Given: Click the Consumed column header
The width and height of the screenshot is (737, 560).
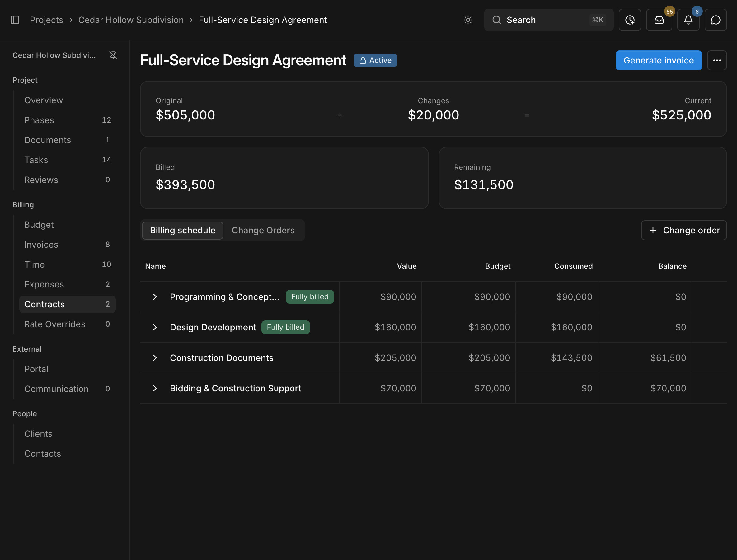Looking at the screenshot, I should tap(573, 266).
